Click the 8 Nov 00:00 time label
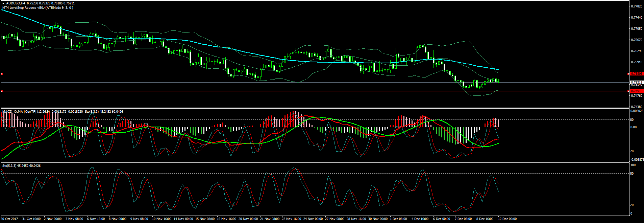644x223 pixels. click(118, 219)
